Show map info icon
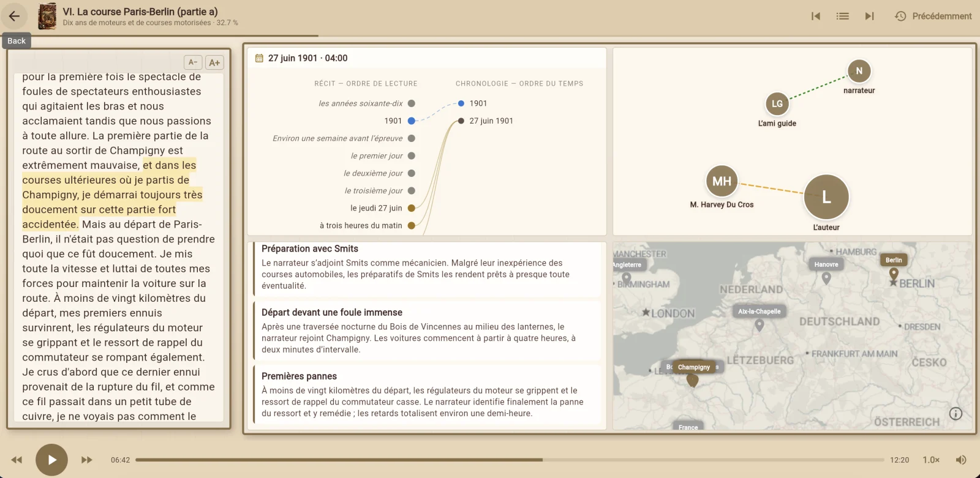This screenshot has height=478, width=980. pyautogui.click(x=956, y=414)
